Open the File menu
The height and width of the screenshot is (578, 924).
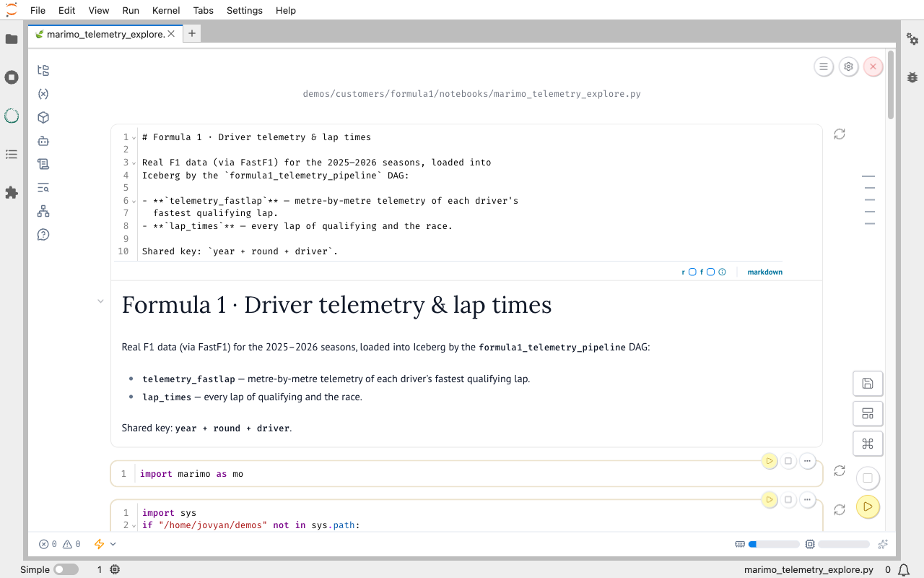pyautogui.click(x=38, y=10)
